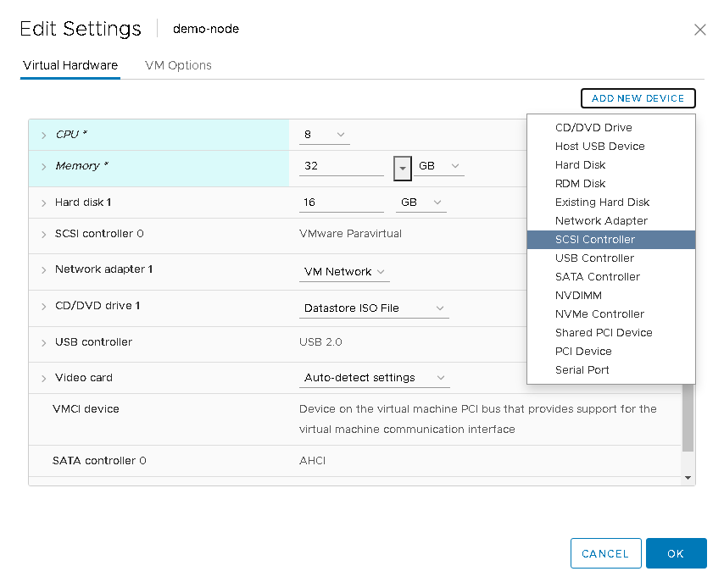Expand CD/DVD drive 1 row
The height and width of the screenshot is (588, 724).
click(44, 306)
